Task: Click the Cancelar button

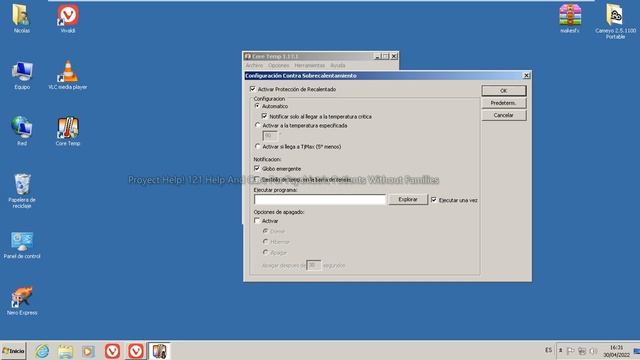Action: 504,115
